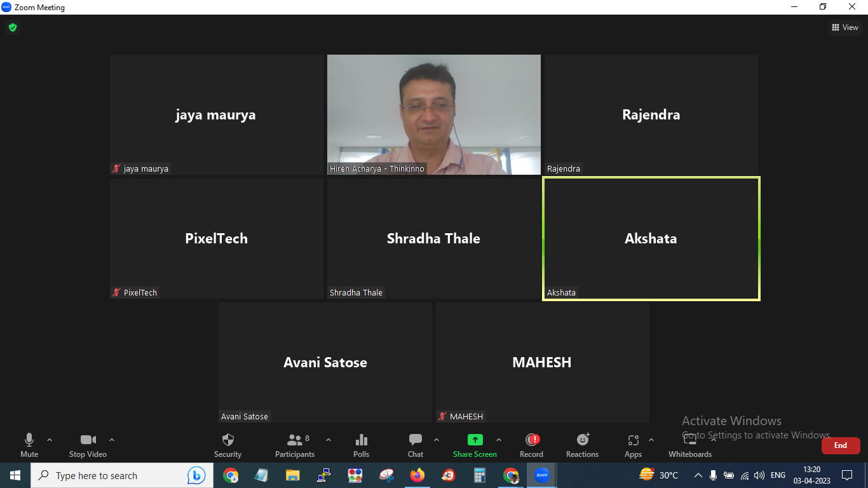
Task: Mute the microphone in Zoom toolbar
Action: [29, 445]
